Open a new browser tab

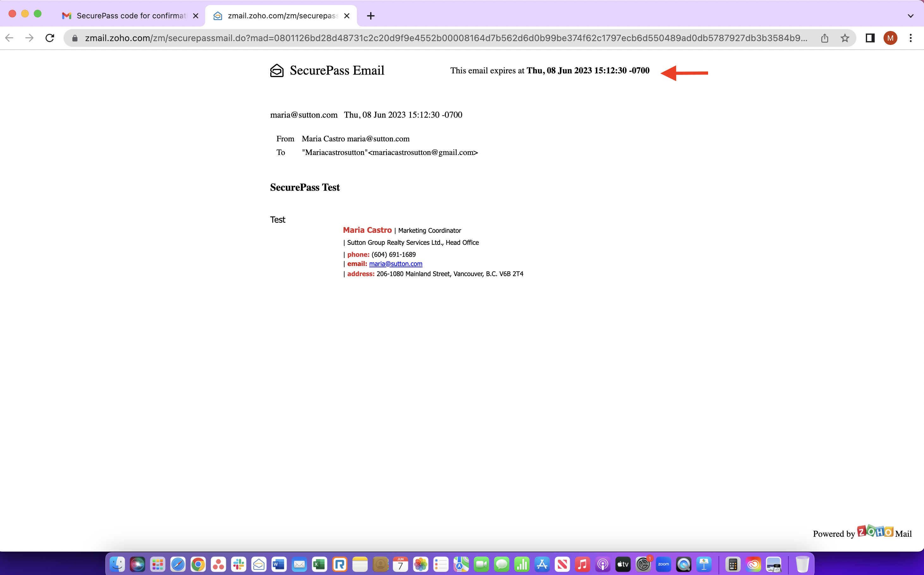click(370, 15)
